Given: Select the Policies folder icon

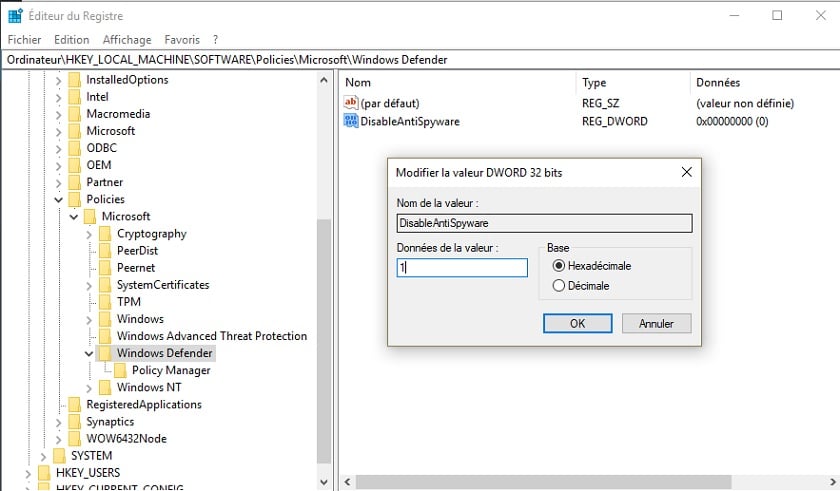Looking at the screenshot, I should (x=74, y=200).
